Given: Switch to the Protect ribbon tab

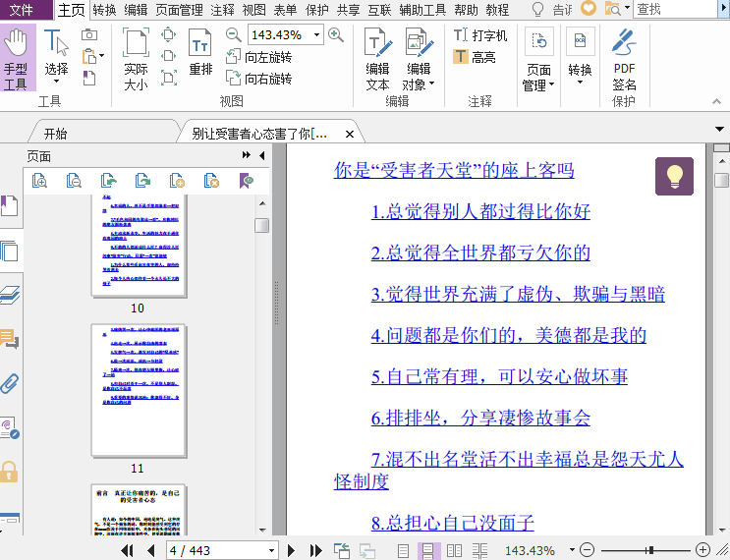Looking at the screenshot, I should click(x=317, y=9).
